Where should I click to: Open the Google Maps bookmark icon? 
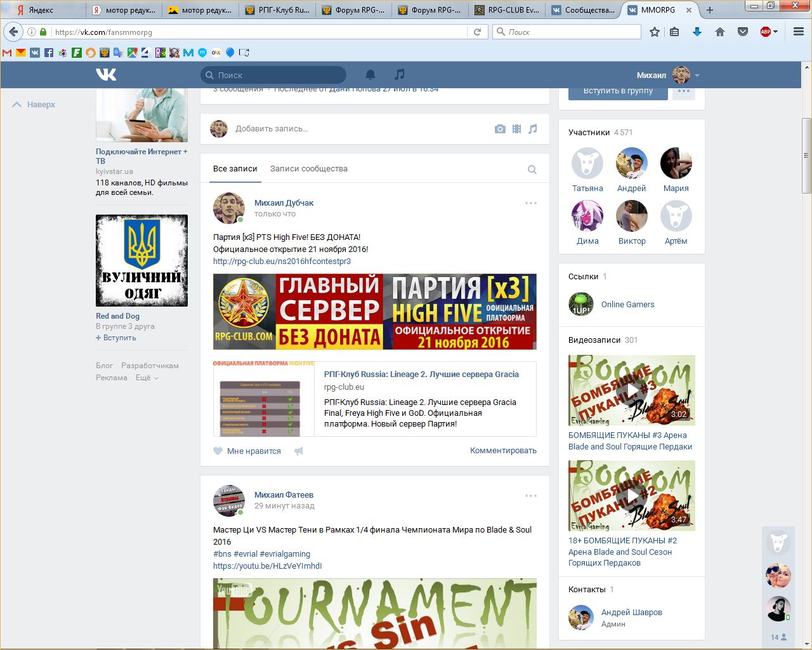132,53
